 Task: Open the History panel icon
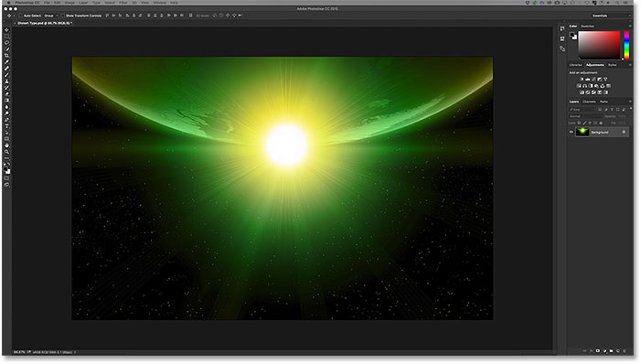(x=562, y=28)
